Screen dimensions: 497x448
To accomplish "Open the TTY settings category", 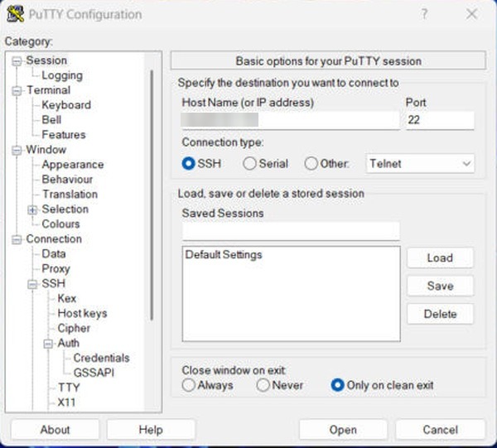I will (69, 388).
